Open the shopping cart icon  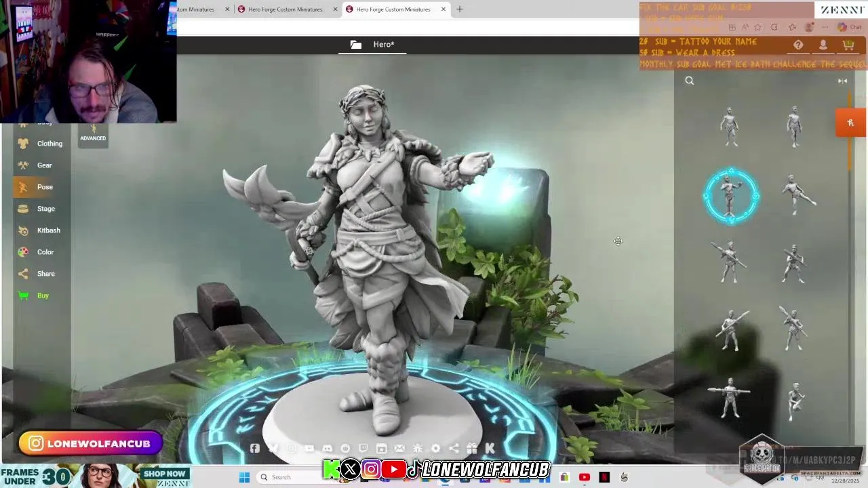click(848, 45)
